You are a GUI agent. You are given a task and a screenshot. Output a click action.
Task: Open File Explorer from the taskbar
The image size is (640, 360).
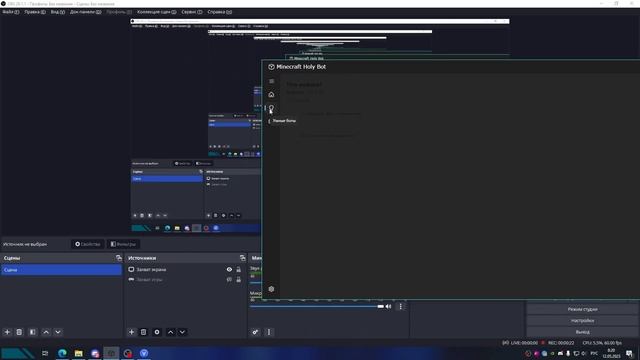[79, 353]
